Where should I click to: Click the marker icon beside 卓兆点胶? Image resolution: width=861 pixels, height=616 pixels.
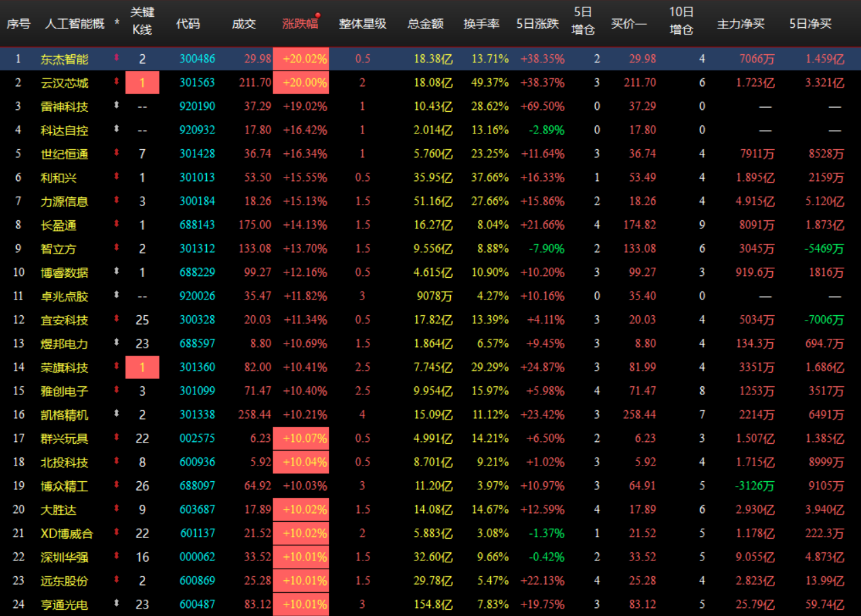tap(117, 295)
